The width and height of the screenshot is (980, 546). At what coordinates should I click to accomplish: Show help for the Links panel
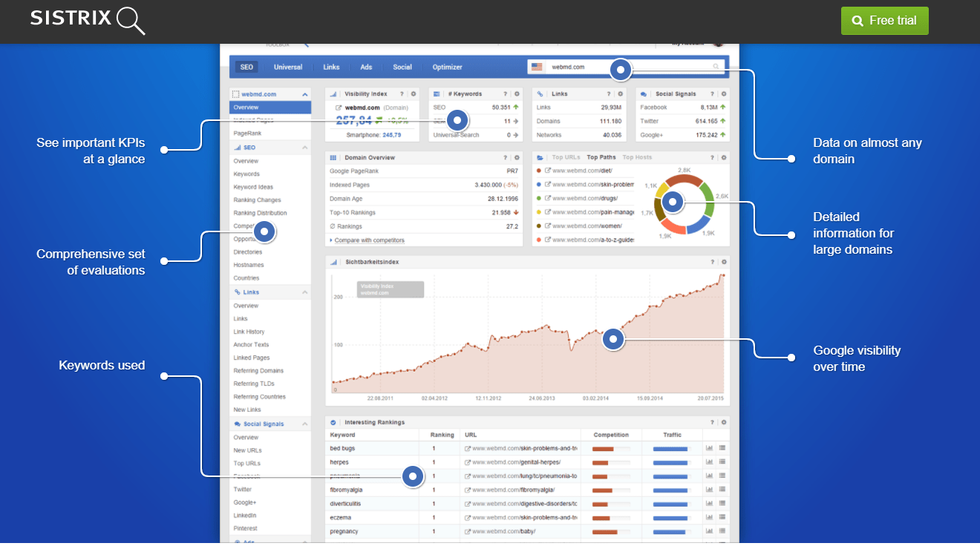pos(609,94)
